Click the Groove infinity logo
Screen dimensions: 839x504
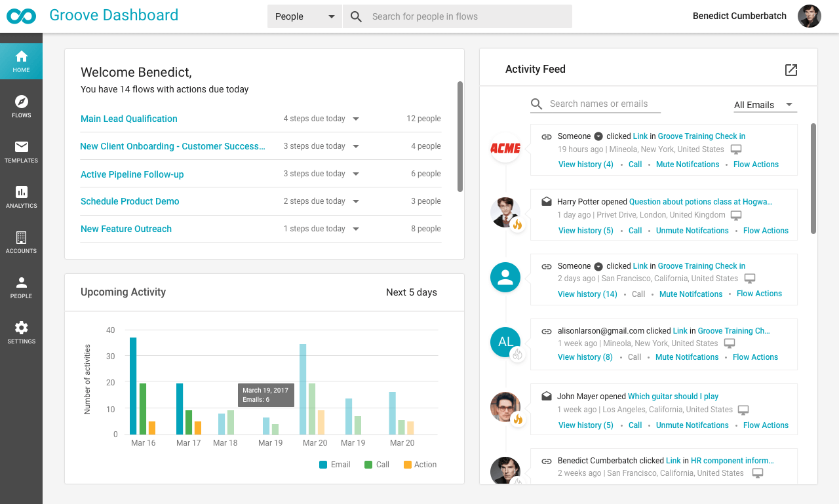coord(20,16)
